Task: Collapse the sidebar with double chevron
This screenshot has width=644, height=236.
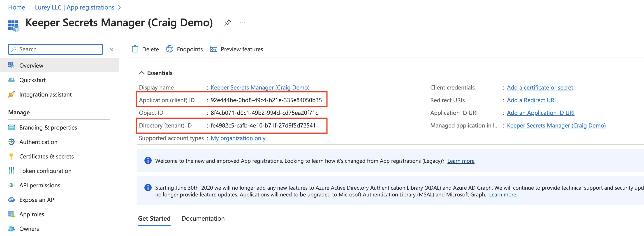Action: tap(111, 49)
